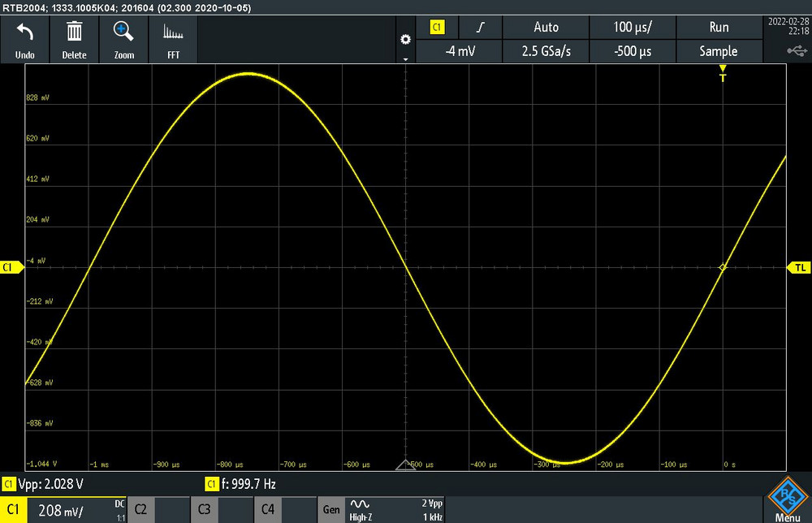812x523 pixels.
Task: Open the R&S Menu button
Action: point(788,499)
